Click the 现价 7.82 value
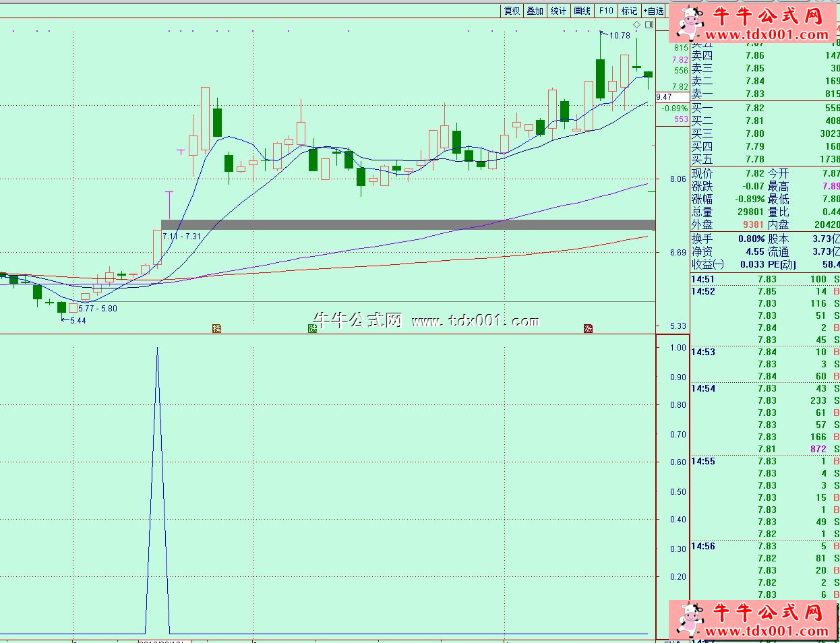Image resolution: width=840 pixels, height=643 pixels. [x=755, y=173]
